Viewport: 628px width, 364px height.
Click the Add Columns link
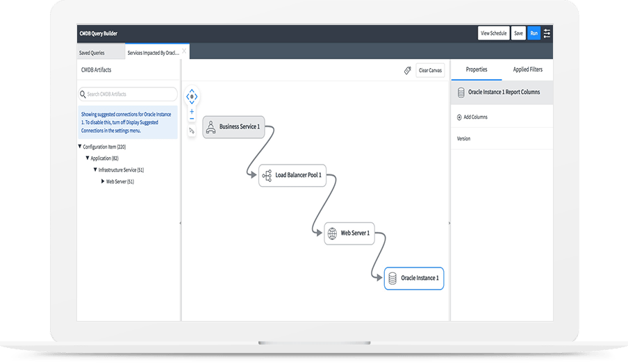click(475, 117)
